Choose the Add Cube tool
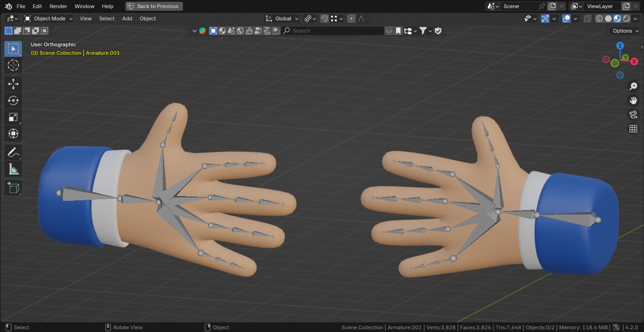 coord(13,188)
